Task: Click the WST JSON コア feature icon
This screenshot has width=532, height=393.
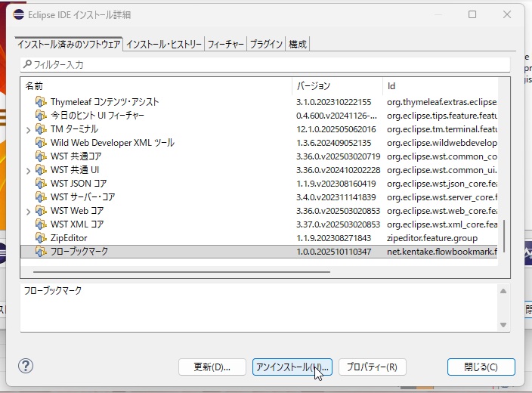Action: tap(41, 184)
